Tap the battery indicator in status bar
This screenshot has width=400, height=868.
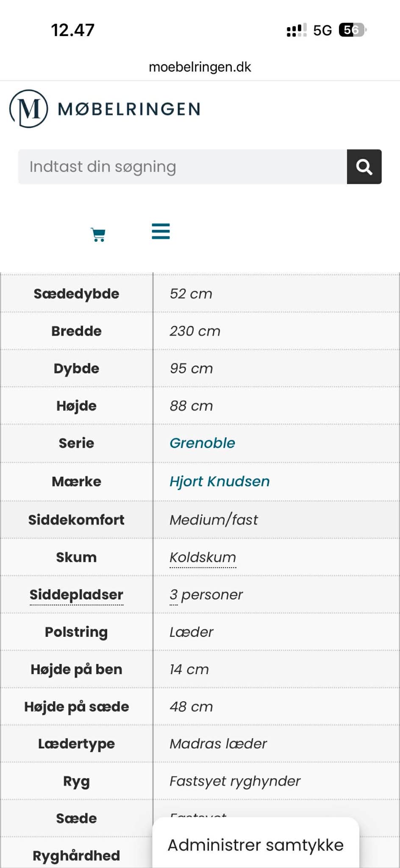(352, 30)
